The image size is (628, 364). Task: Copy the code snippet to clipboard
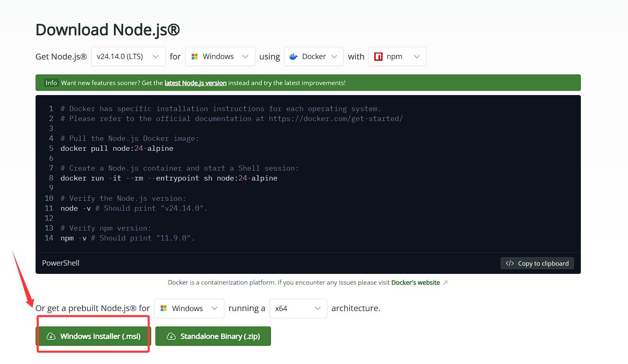point(537,263)
